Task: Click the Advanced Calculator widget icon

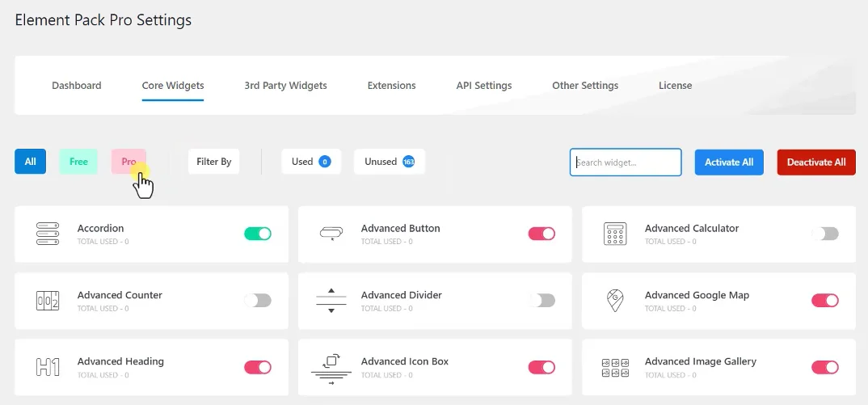Action: tap(614, 234)
